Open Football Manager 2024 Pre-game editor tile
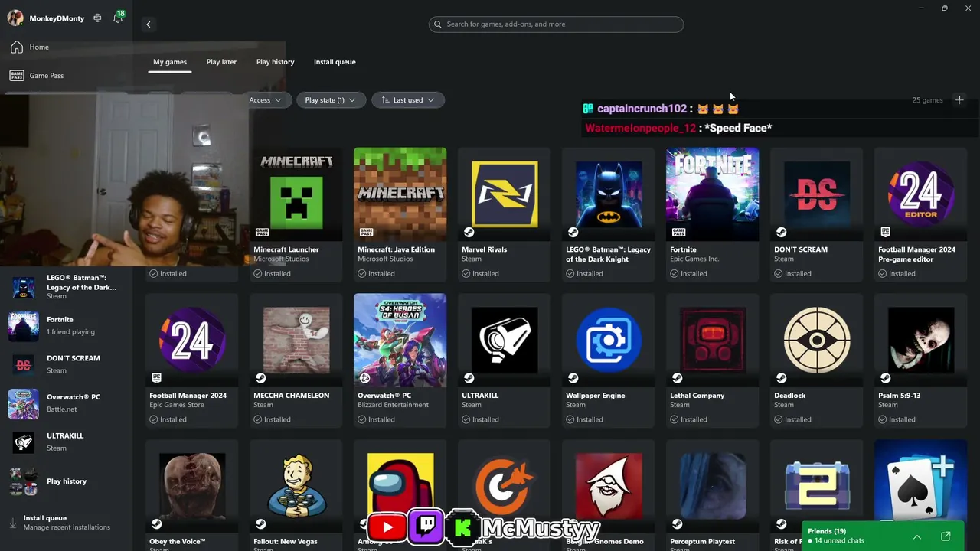 pos(921,214)
